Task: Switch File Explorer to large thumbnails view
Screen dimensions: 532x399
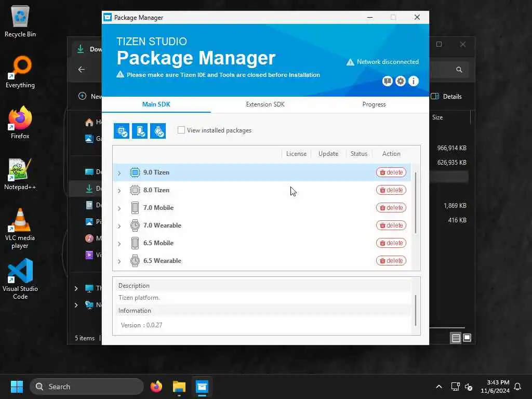Action: click(467, 338)
